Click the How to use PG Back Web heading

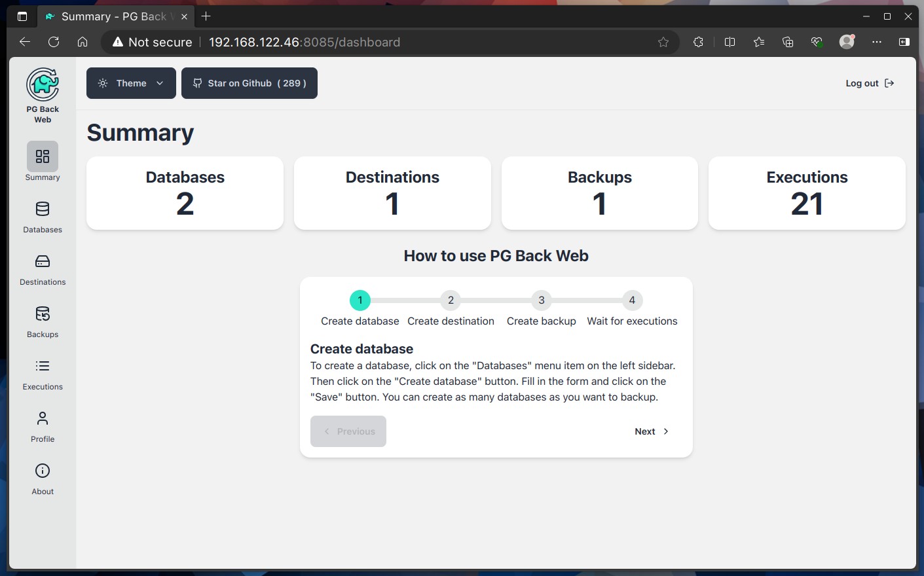pyautogui.click(x=496, y=256)
